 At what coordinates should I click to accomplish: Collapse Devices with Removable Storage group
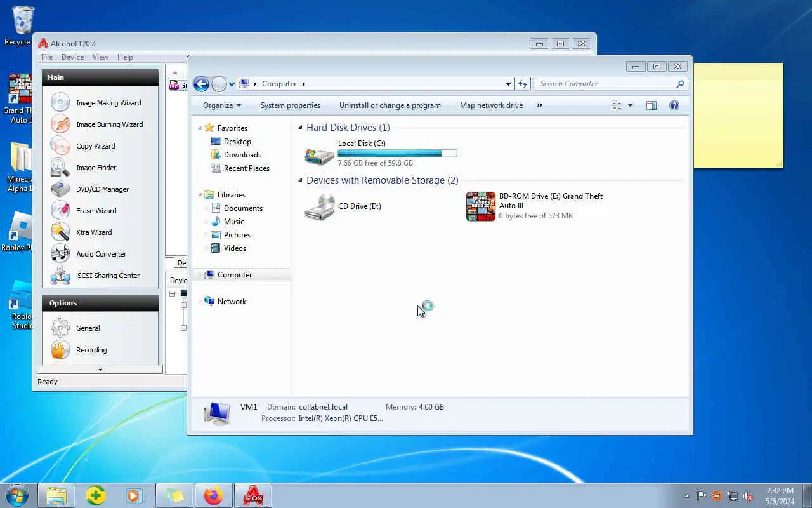pyautogui.click(x=301, y=180)
